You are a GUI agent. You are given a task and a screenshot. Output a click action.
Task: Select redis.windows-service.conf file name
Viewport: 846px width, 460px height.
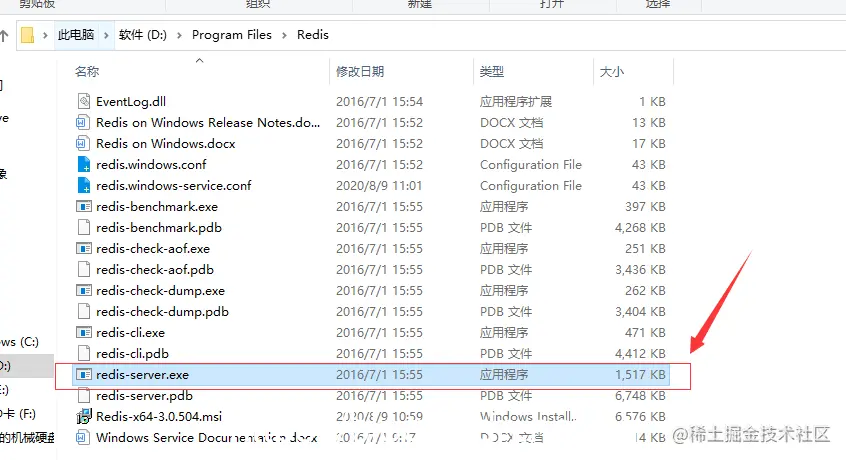click(174, 186)
